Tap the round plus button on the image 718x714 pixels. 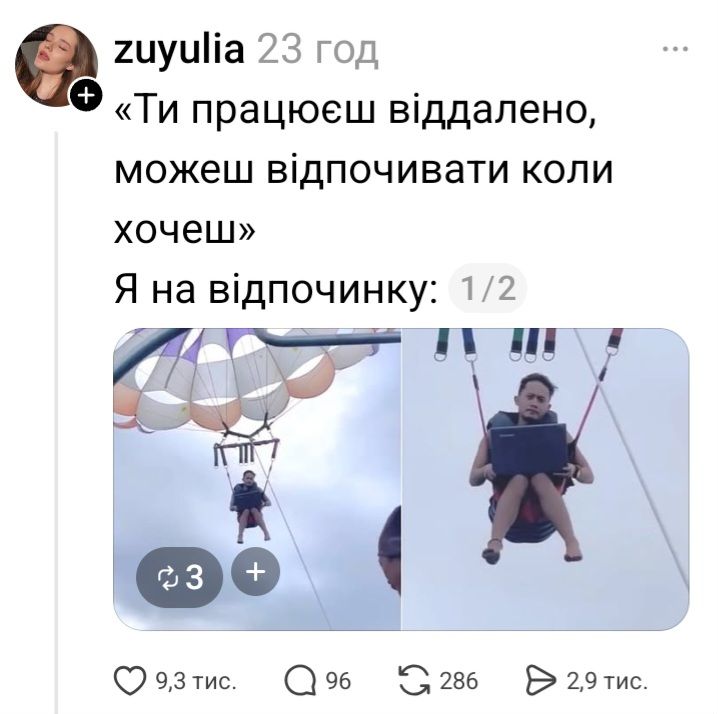click(x=256, y=572)
